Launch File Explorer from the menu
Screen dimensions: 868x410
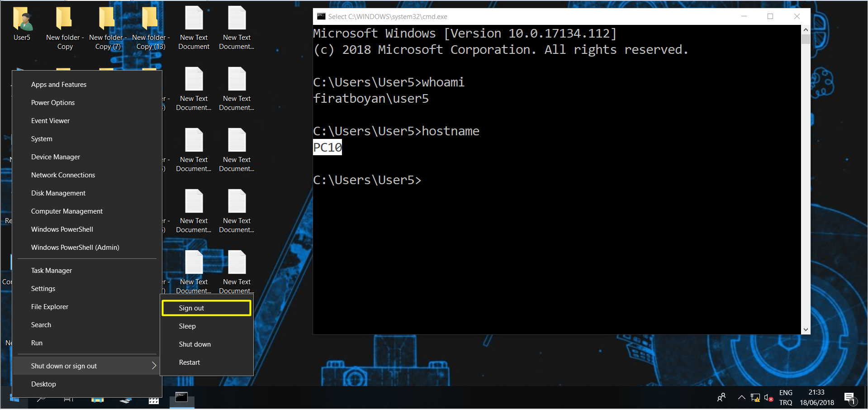click(x=87, y=307)
